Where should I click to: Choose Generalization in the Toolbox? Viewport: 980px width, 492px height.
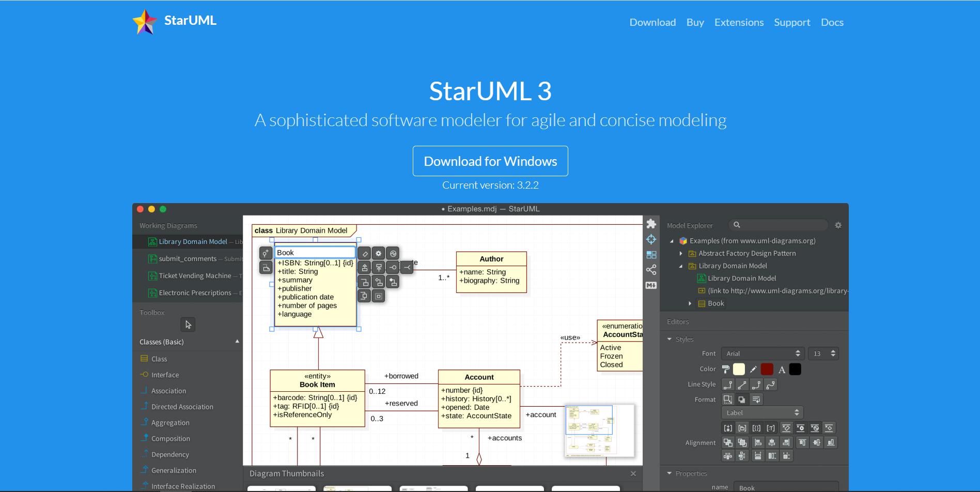(x=174, y=470)
